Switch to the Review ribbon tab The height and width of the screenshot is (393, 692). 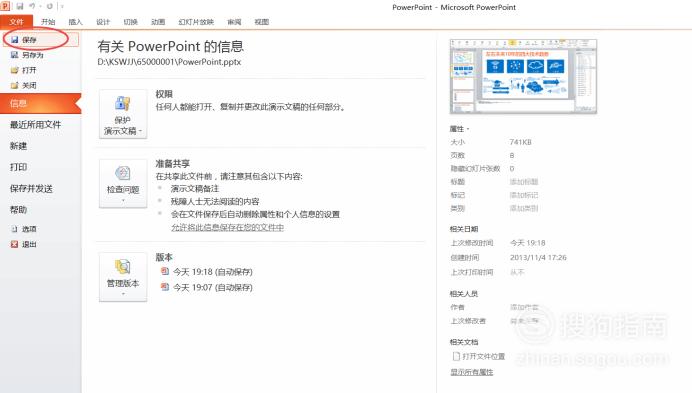point(234,22)
